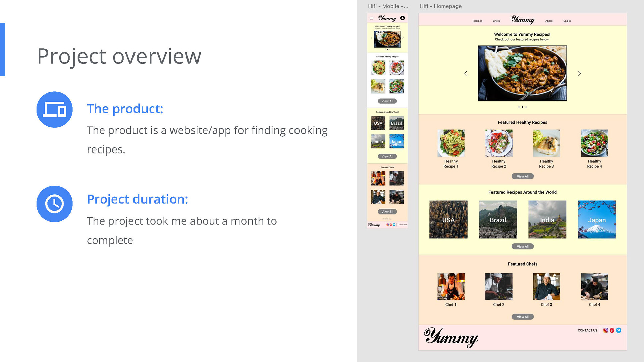Click the Yummy logo in homepage header
This screenshot has width=644, height=362.
pos(522,20)
